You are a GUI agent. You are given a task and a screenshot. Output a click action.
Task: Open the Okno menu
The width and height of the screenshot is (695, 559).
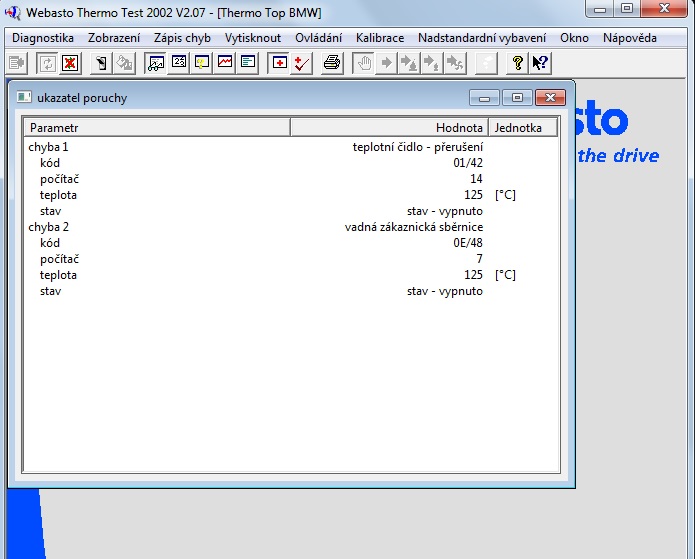coord(574,38)
